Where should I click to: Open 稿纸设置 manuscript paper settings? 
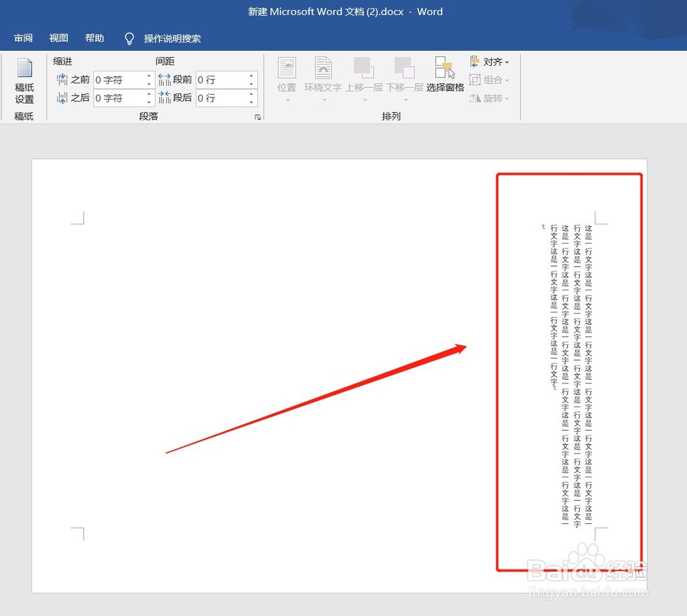point(24,81)
